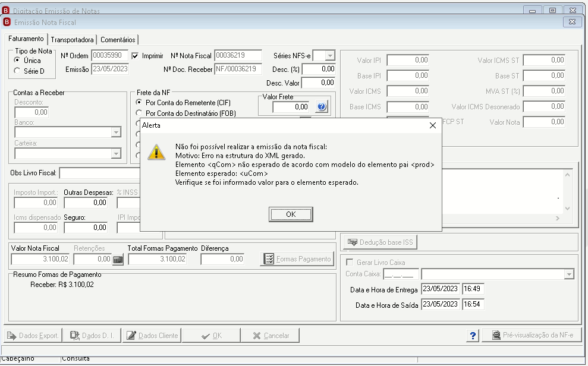Open Dados D. I.
Screen dimensions: 588x366
tap(92, 336)
